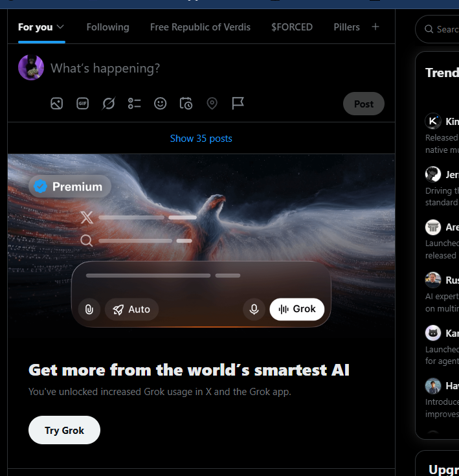Open the emoji picker

(x=160, y=104)
